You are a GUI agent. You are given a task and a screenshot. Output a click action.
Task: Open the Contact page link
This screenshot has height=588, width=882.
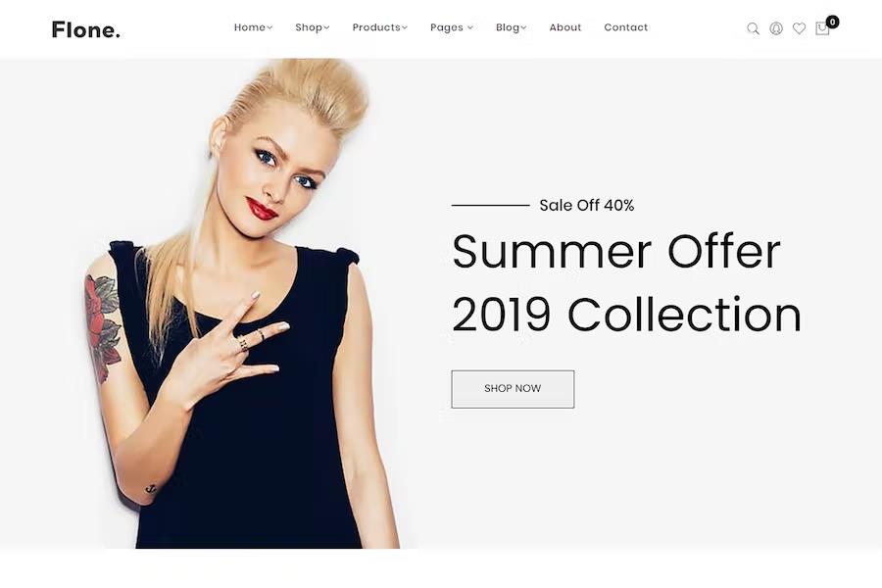point(625,27)
